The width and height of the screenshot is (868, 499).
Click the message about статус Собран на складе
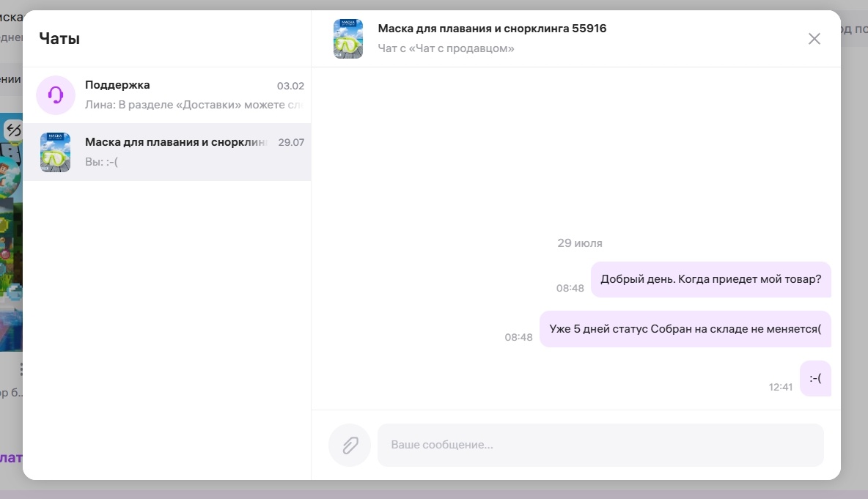pyautogui.click(x=685, y=329)
